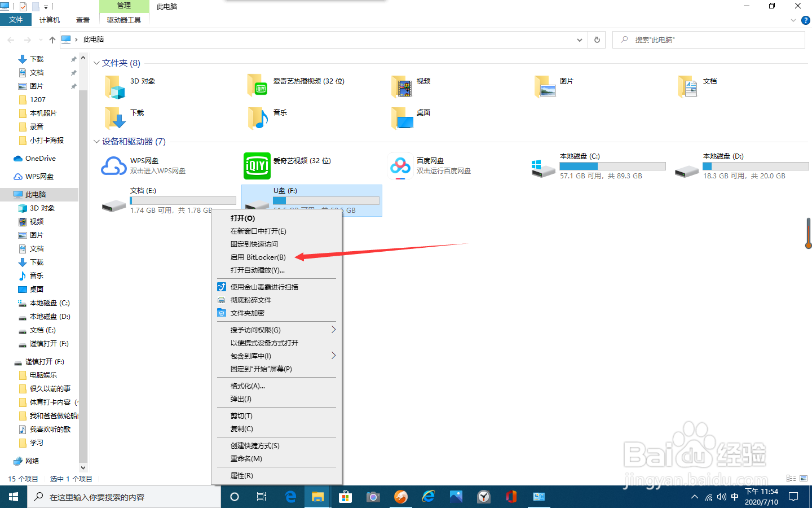Image resolution: width=812 pixels, height=508 pixels.
Task: Choose 格式化(A)... menu entry
Action: click(277, 386)
